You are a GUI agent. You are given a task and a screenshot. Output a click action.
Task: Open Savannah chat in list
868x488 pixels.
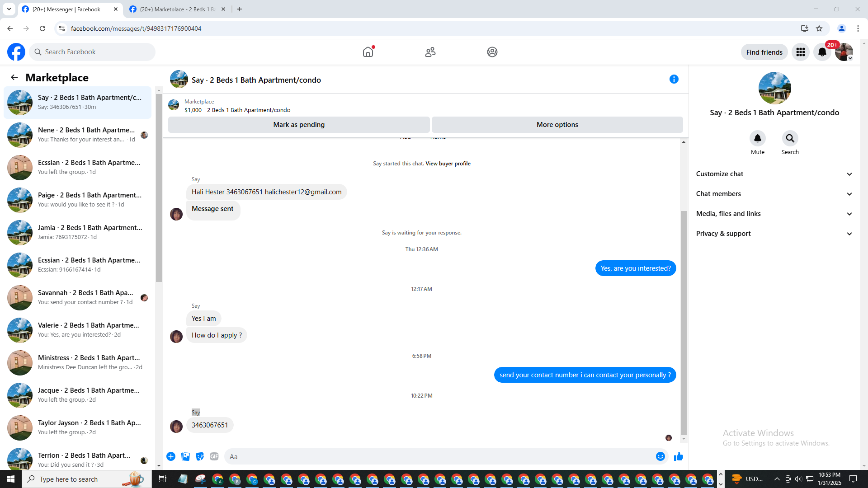[x=78, y=297]
